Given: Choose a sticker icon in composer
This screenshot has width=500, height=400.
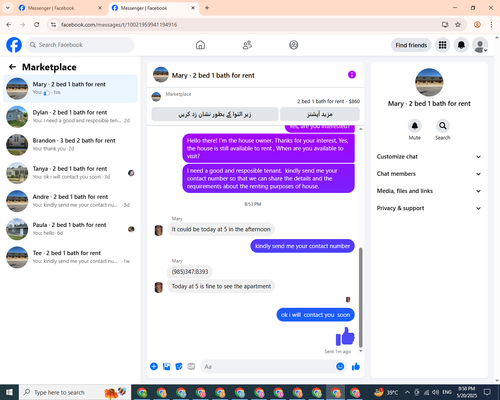Looking at the screenshot, I should 179,367.
